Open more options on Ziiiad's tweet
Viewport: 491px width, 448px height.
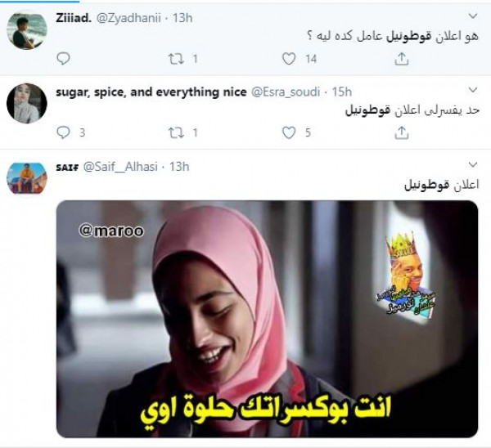[x=472, y=16]
